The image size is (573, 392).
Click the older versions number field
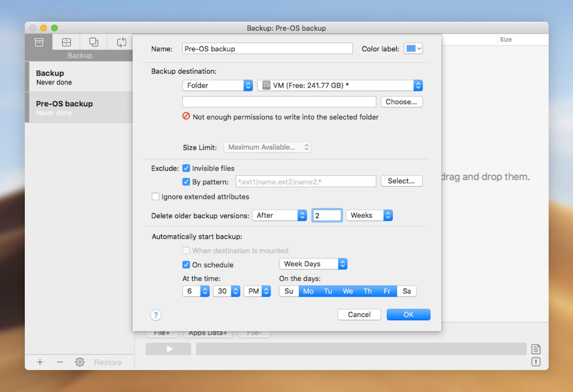tap(327, 215)
